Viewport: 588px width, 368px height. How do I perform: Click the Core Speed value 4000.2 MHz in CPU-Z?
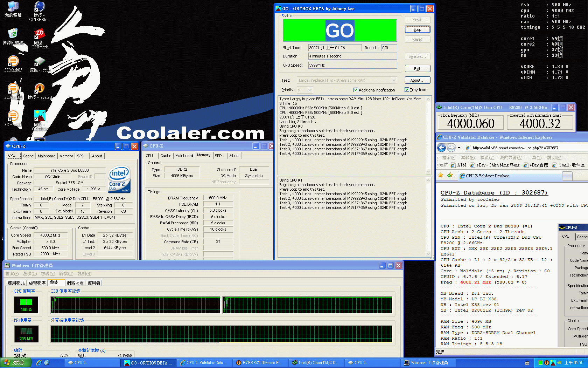tap(50, 235)
